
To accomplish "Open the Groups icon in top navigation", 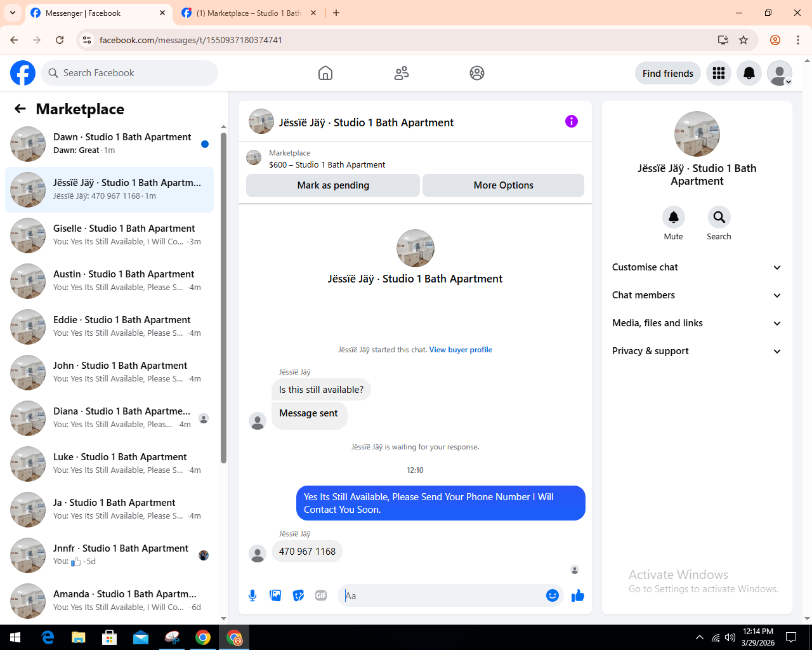I will tap(477, 73).
